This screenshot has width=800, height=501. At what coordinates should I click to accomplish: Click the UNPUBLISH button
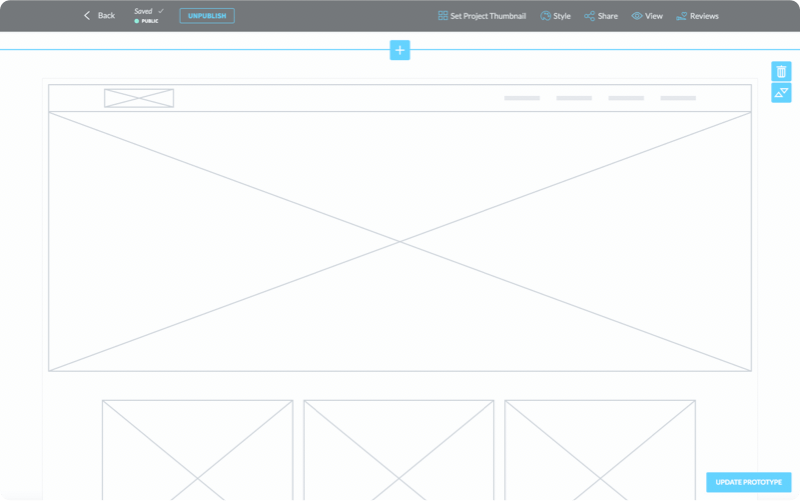point(207,16)
